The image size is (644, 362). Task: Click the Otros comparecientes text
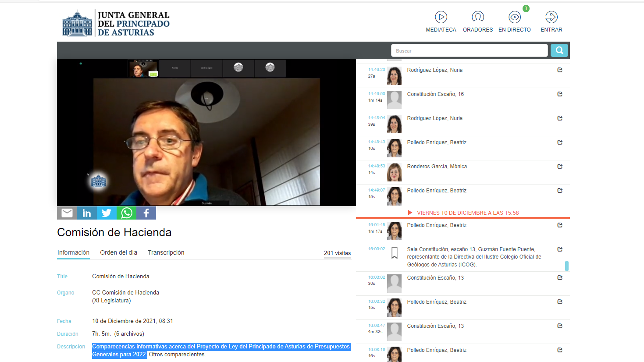(177, 355)
